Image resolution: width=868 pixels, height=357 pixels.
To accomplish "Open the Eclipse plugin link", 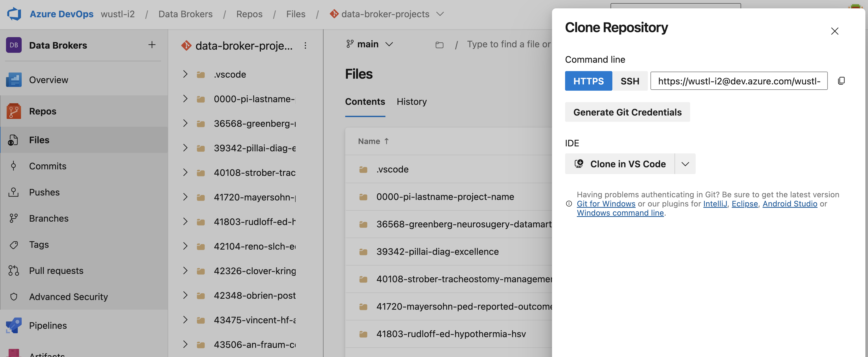I will (745, 204).
